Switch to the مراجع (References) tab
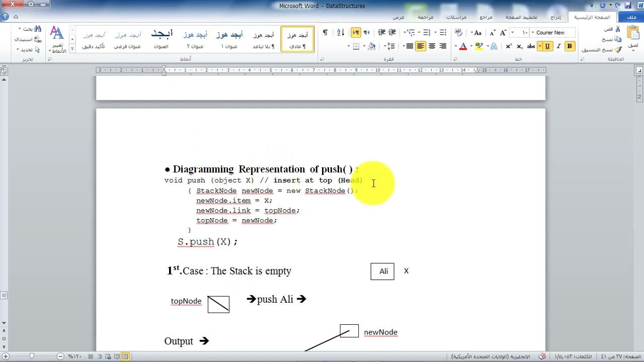Viewport: 644px width, 362px height. tap(486, 17)
